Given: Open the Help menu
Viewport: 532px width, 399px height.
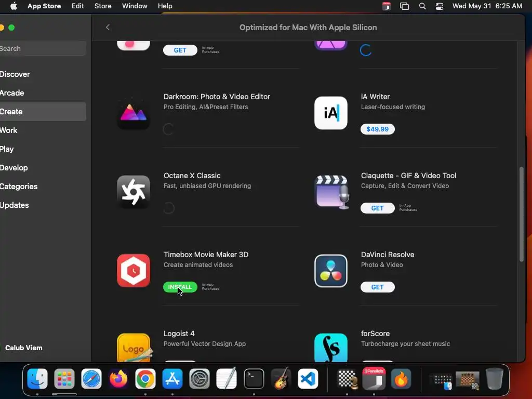Looking at the screenshot, I should pyautogui.click(x=165, y=6).
